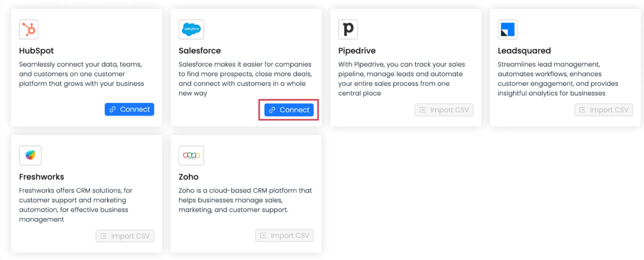Select the Zoho card title
The width and height of the screenshot is (644, 260).
(189, 177)
